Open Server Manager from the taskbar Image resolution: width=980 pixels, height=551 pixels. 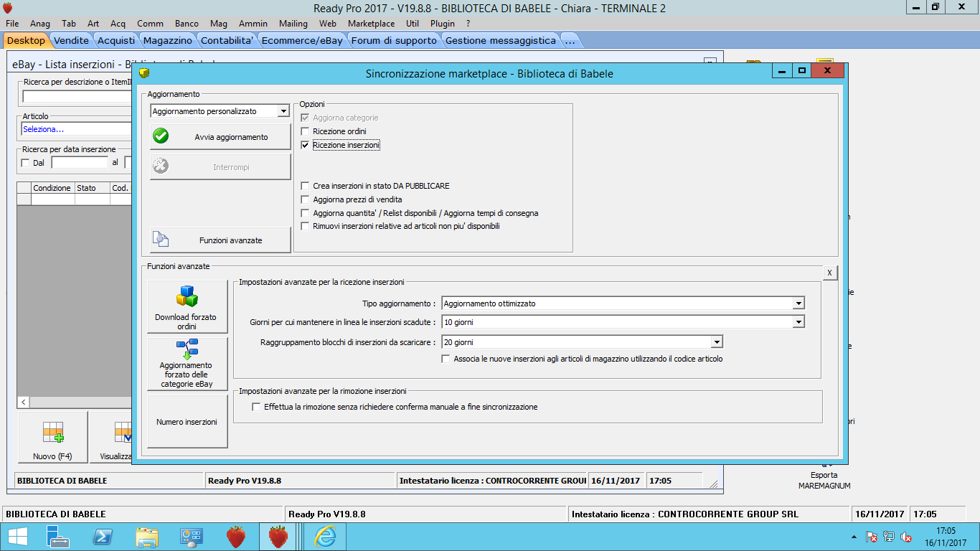point(58,537)
